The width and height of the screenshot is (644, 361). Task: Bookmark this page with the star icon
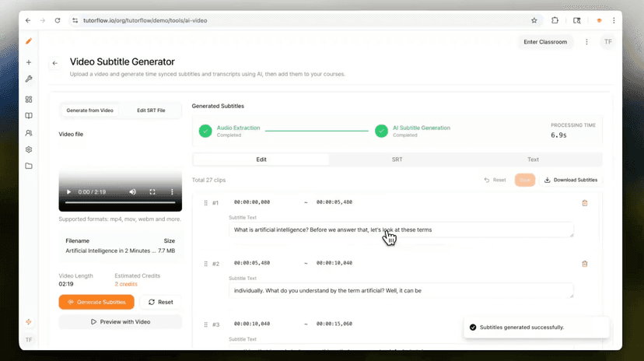point(534,20)
